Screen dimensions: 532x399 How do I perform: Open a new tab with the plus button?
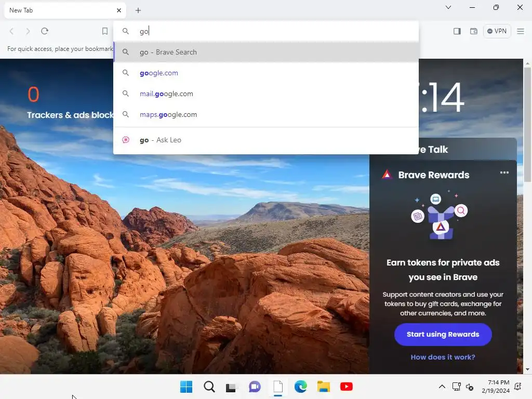pyautogui.click(x=138, y=10)
